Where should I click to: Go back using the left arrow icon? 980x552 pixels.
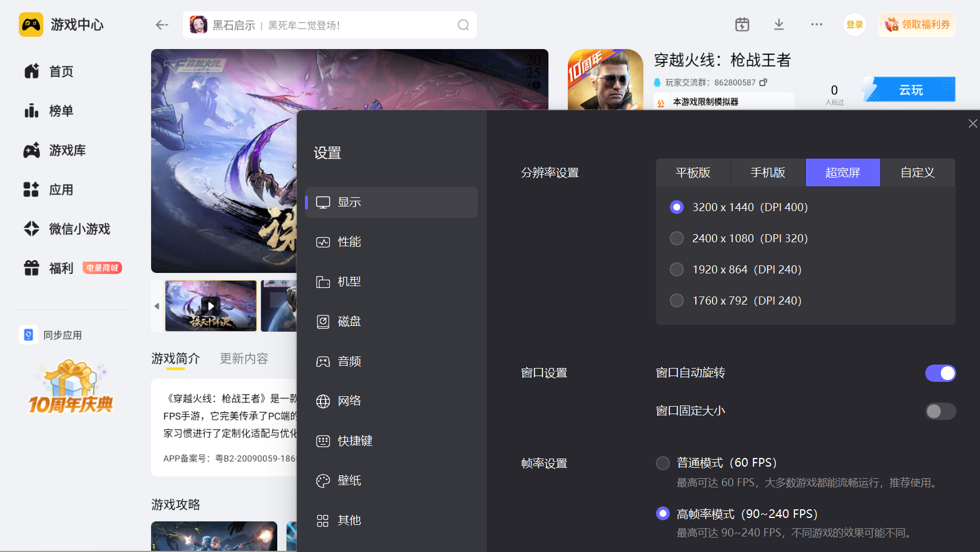click(x=162, y=25)
